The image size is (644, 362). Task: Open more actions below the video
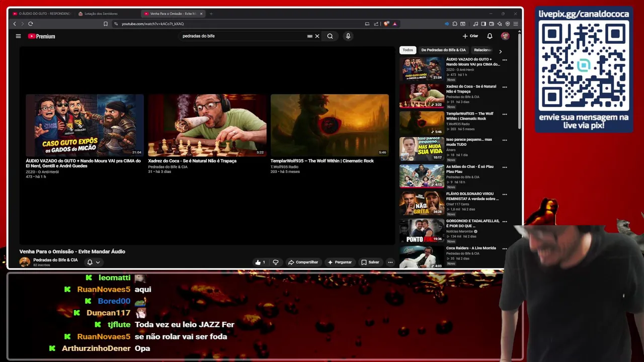[x=390, y=262]
